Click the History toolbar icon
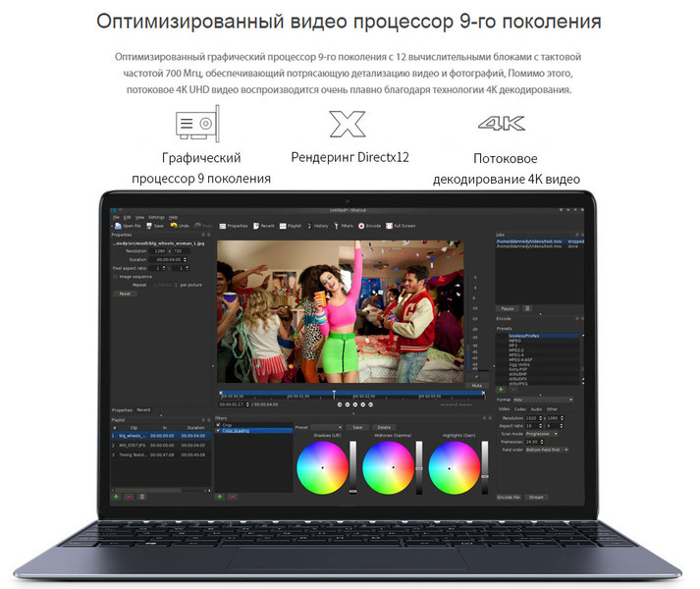Screen dimensions: 700x589 click(x=309, y=226)
